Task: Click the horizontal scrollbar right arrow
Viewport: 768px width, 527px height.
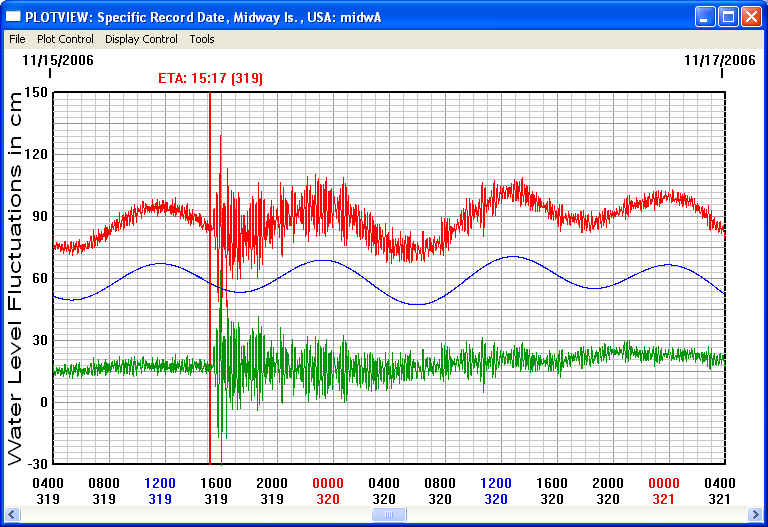Action: [755, 514]
